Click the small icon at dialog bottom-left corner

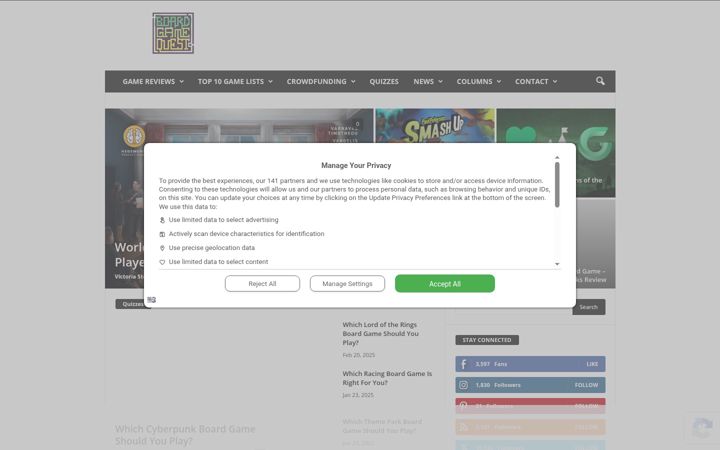pos(152,300)
